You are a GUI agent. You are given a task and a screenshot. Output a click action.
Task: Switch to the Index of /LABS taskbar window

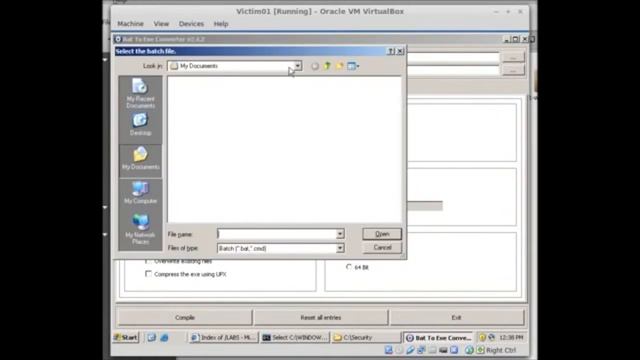click(x=224, y=338)
